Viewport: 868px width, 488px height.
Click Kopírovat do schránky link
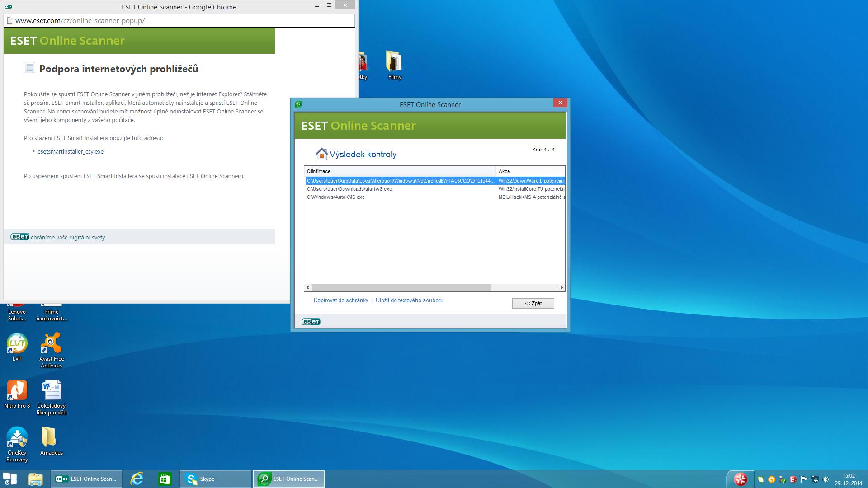[x=340, y=300]
